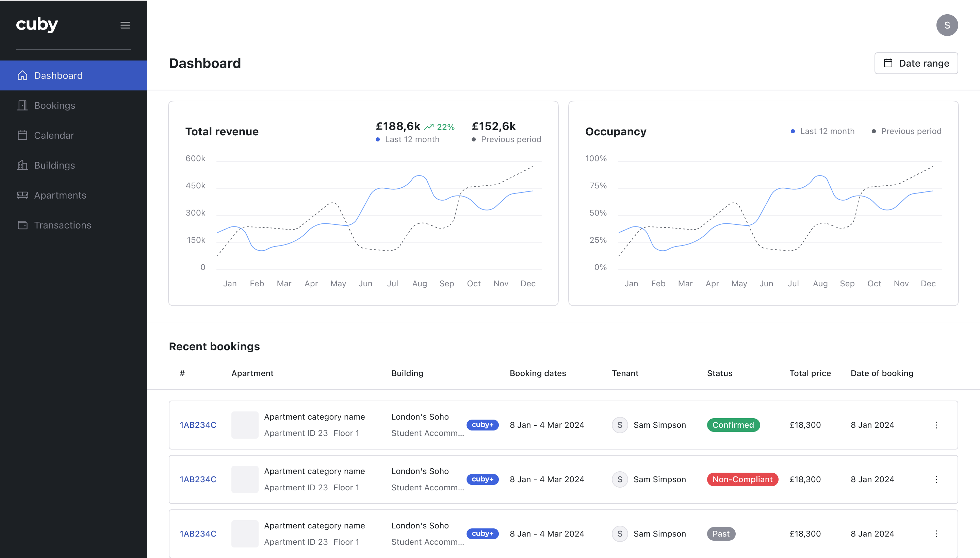Select the Bookings icon in sidebar
Screen dimensions: 980x558
point(22,105)
